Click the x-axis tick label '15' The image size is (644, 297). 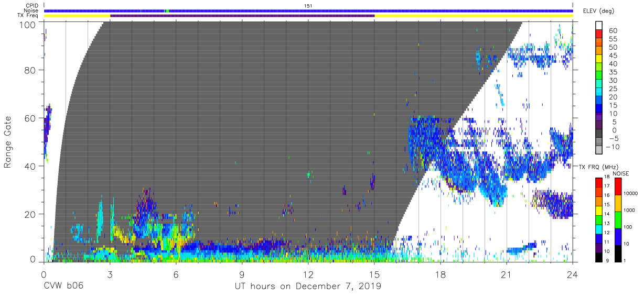[374, 273]
